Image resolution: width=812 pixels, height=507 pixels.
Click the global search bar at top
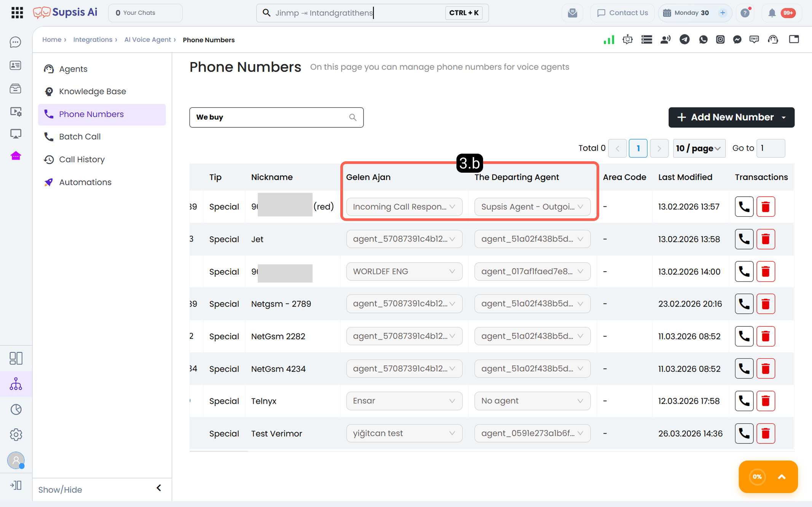pyautogui.click(x=372, y=13)
